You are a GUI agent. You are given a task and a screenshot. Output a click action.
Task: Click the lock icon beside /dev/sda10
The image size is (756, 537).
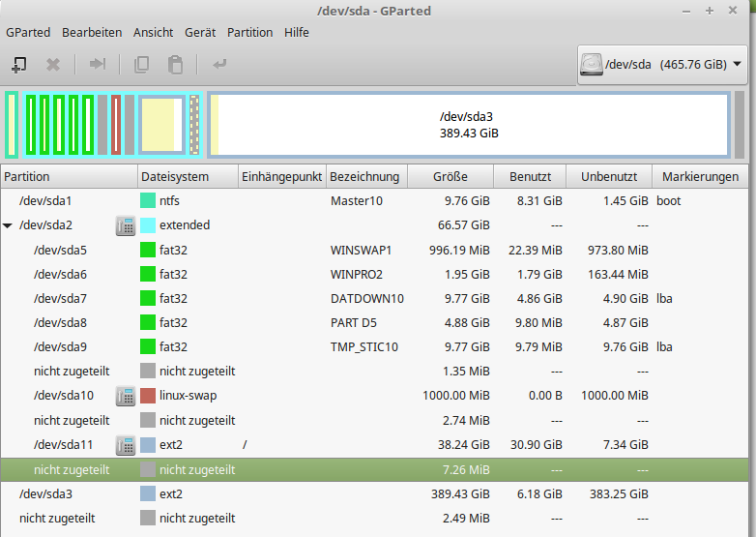click(x=126, y=396)
